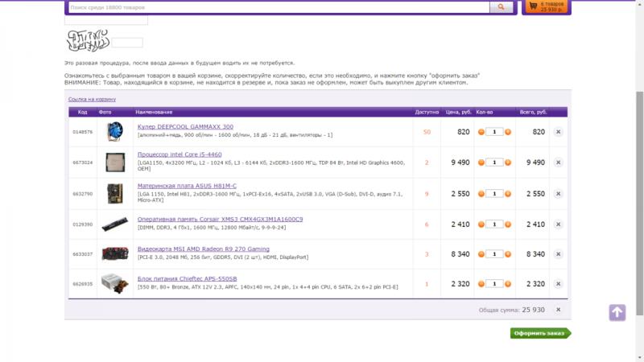Open the Видеокарта MSI AMD Radeon R9 270 link
This screenshot has height=362, width=644.
(203, 249)
